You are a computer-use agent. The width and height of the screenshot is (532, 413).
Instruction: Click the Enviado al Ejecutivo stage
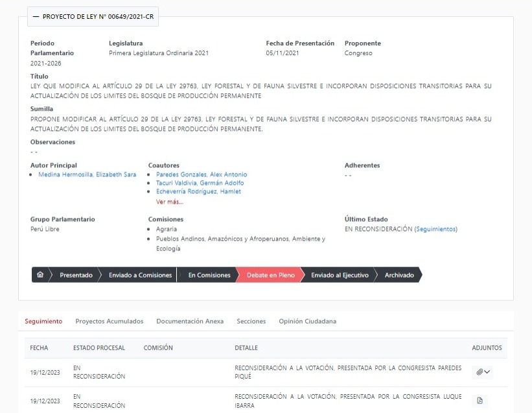(340, 275)
